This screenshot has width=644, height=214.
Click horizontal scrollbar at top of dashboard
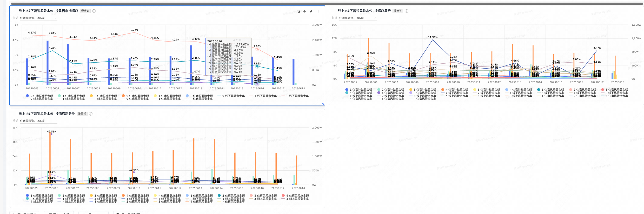point(327,4)
